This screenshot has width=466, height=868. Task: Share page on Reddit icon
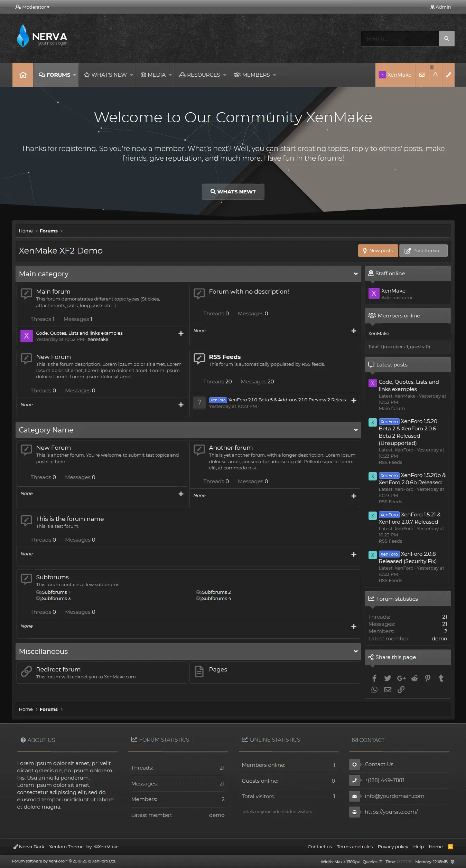(414, 678)
